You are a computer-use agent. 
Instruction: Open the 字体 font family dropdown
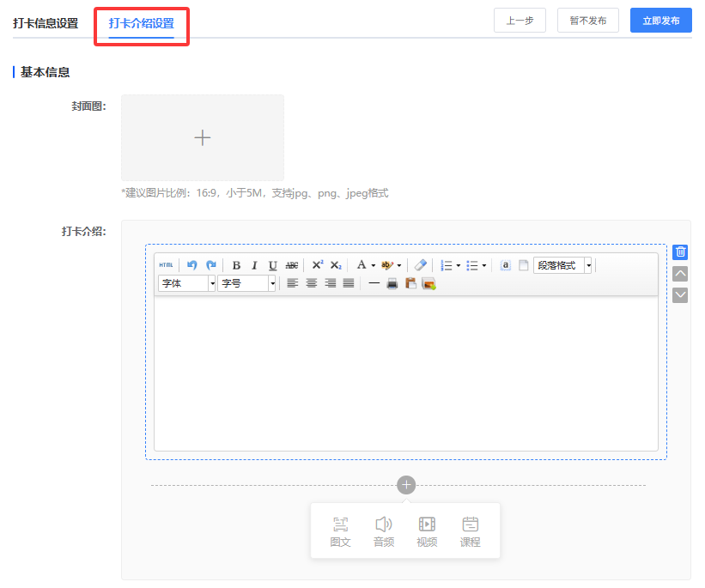tap(186, 283)
